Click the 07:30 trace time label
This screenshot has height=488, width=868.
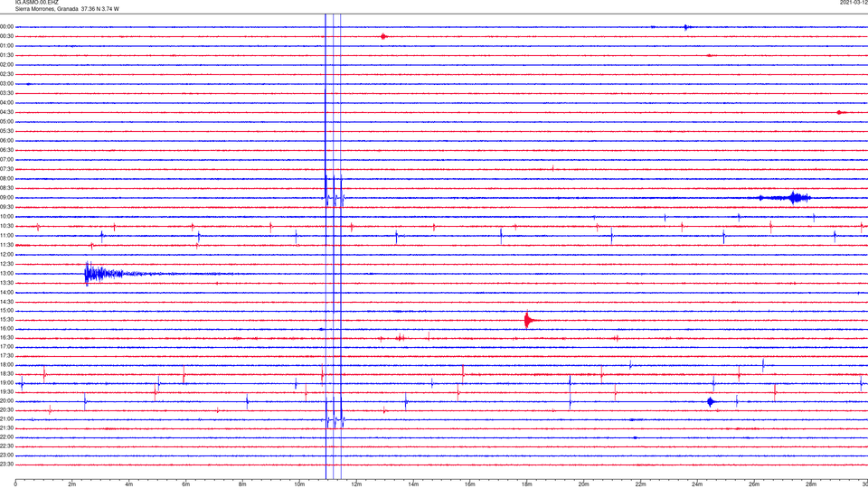point(6,169)
